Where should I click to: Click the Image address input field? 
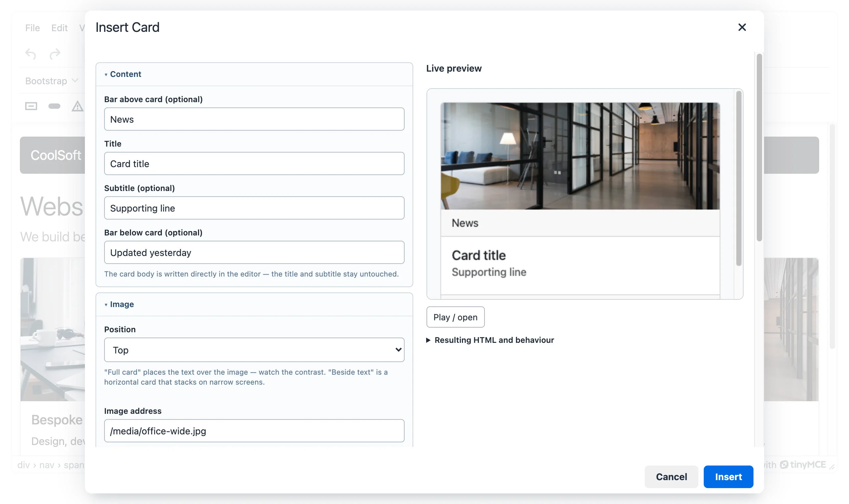coord(254,431)
